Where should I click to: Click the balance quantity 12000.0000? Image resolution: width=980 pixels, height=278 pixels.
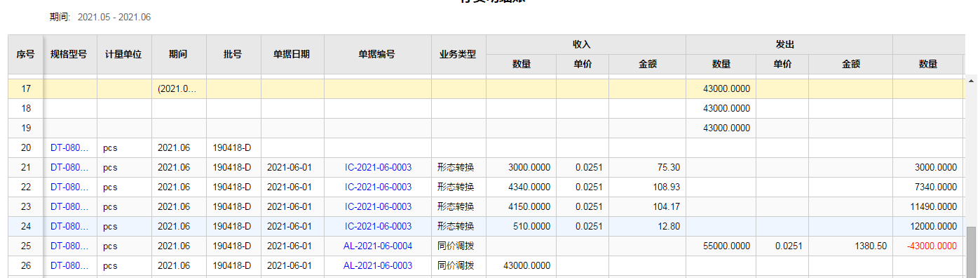point(934,227)
